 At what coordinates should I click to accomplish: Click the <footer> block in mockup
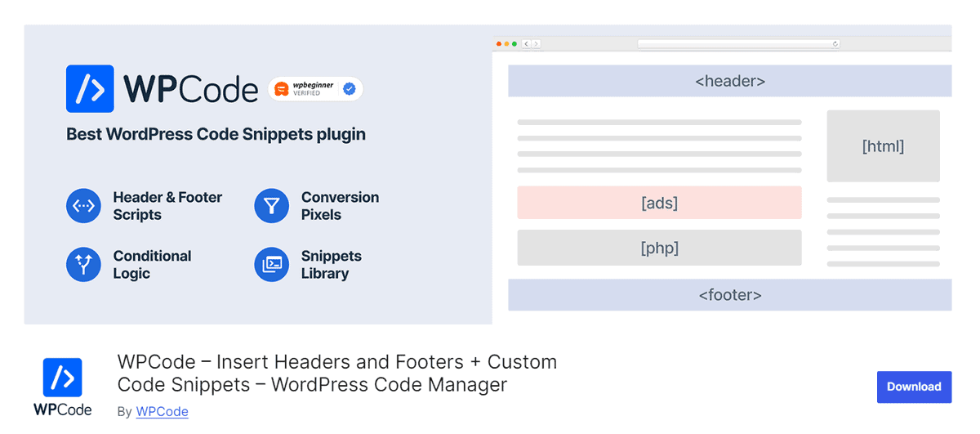pyautogui.click(x=730, y=295)
